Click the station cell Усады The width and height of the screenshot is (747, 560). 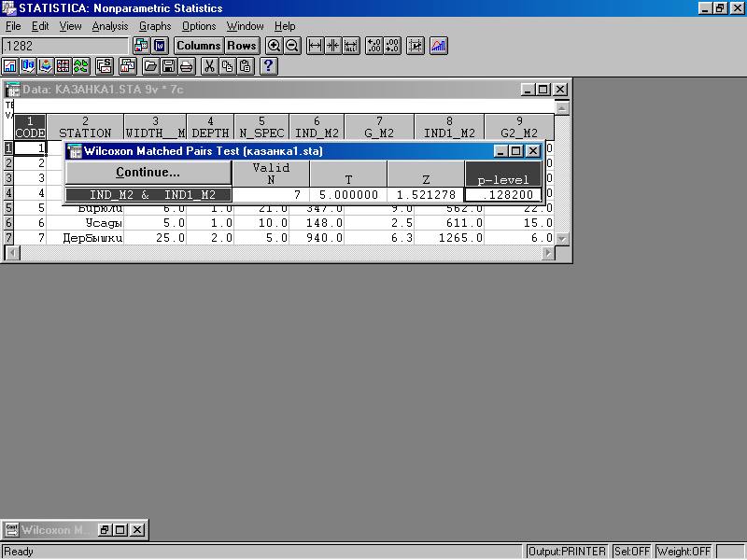tap(85, 222)
